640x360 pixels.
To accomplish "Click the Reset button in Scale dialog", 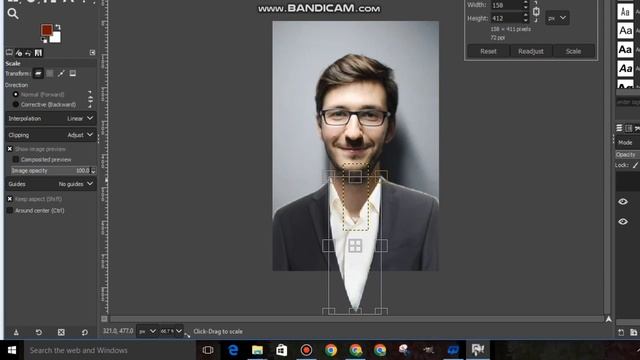I will [x=488, y=51].
